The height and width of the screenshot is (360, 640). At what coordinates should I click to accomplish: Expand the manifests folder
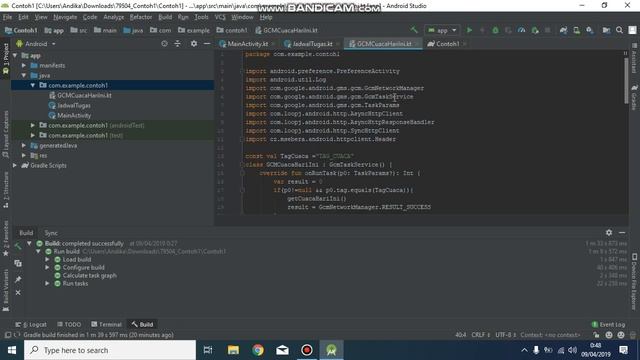pos(24,65)
